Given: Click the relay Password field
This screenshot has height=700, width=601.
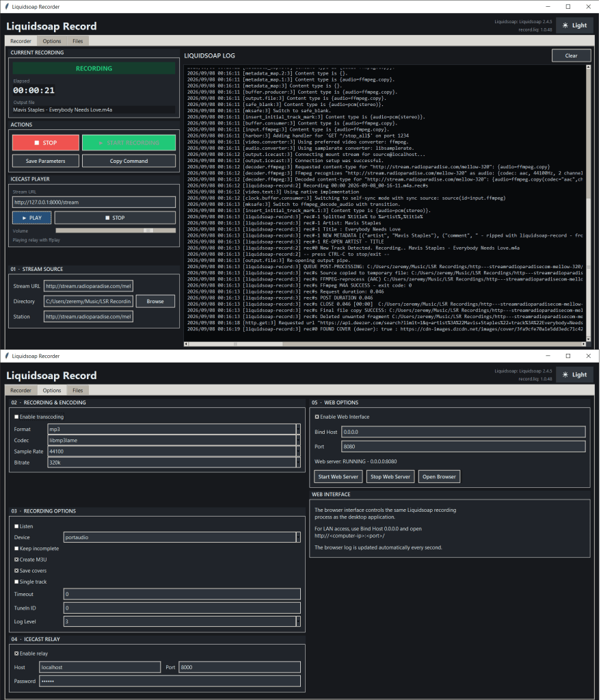Looking at the screenshot, I should 170,682.
